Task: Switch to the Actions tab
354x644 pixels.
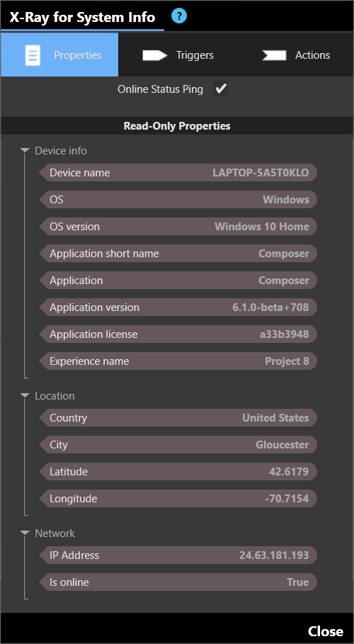Action: (296, 55)
